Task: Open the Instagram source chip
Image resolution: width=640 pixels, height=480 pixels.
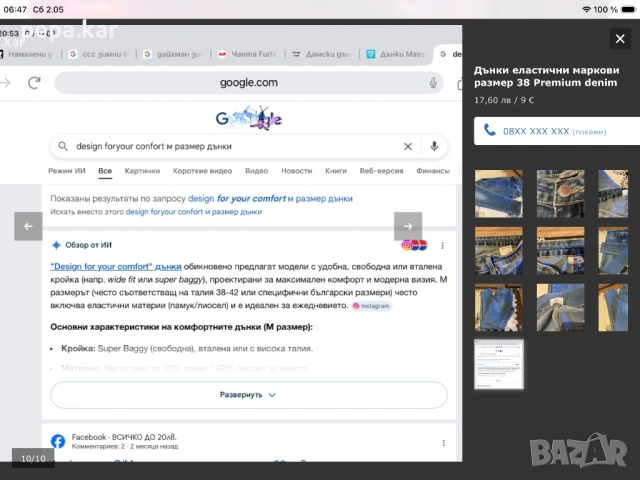Action: point(371,306)
